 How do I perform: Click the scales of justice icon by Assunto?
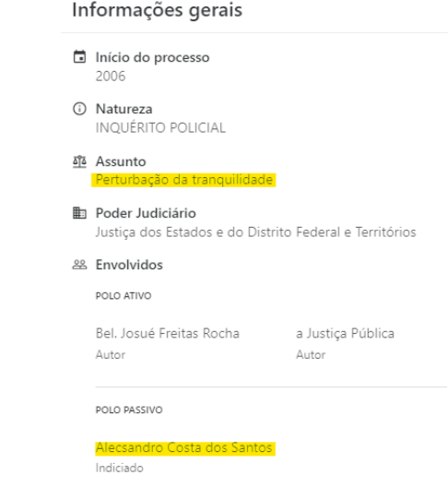tap(79, 161)
